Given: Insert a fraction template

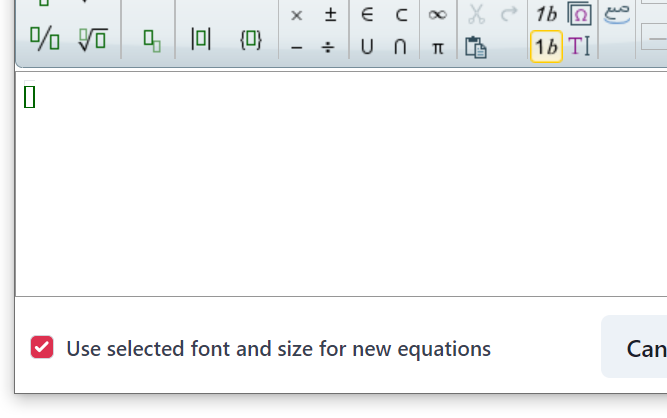Looking at the screenshot, I should 44,41.
